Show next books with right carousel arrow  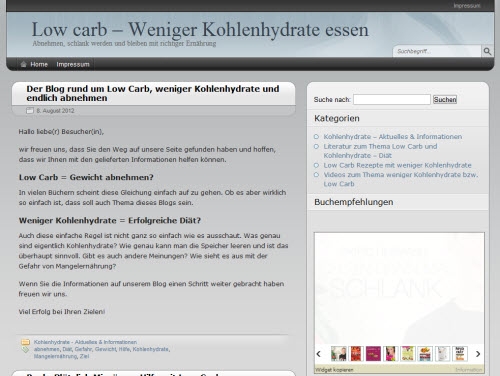(478, 354)
